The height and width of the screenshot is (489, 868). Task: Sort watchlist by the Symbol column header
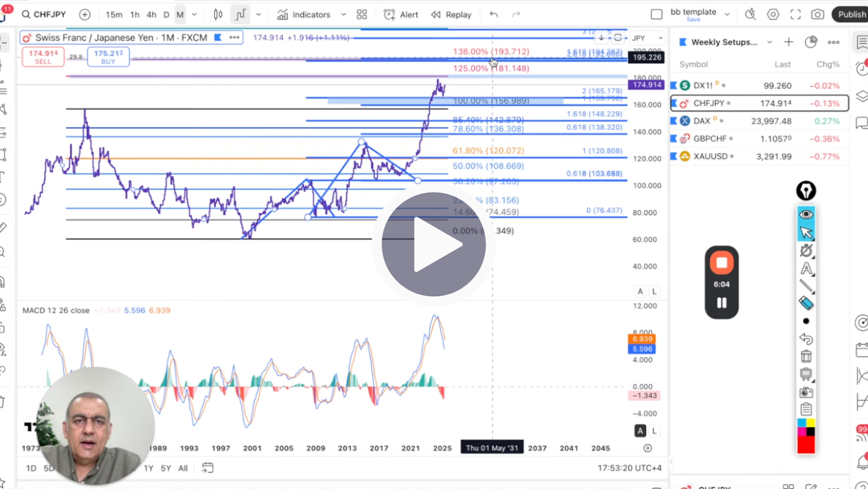(x=693, y=65)
